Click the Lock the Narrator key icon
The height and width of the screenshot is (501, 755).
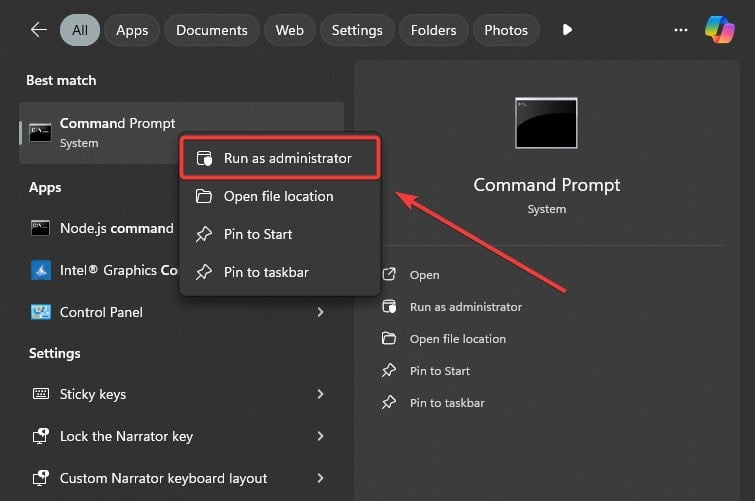pos(41,436)
